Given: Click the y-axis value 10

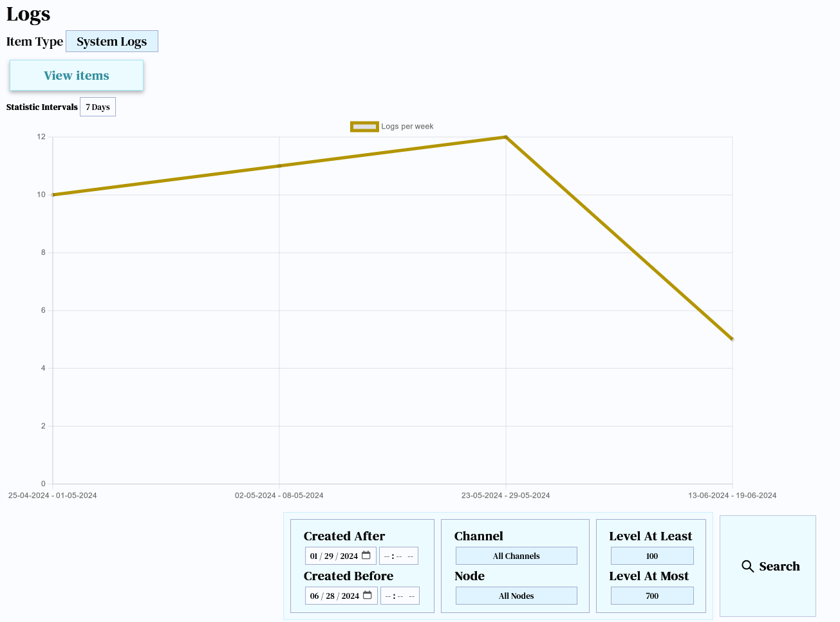Looking at the screenshot, I should (x=41, y=194).
